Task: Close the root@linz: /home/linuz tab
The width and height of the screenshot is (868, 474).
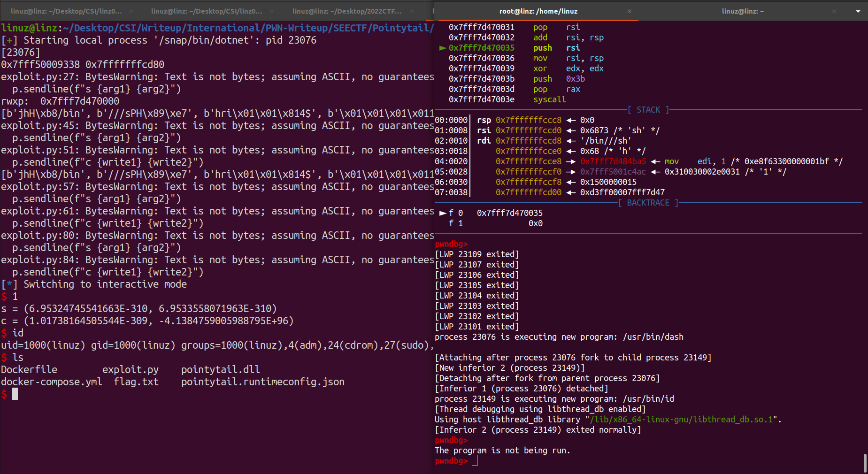Action: point(630,11)
